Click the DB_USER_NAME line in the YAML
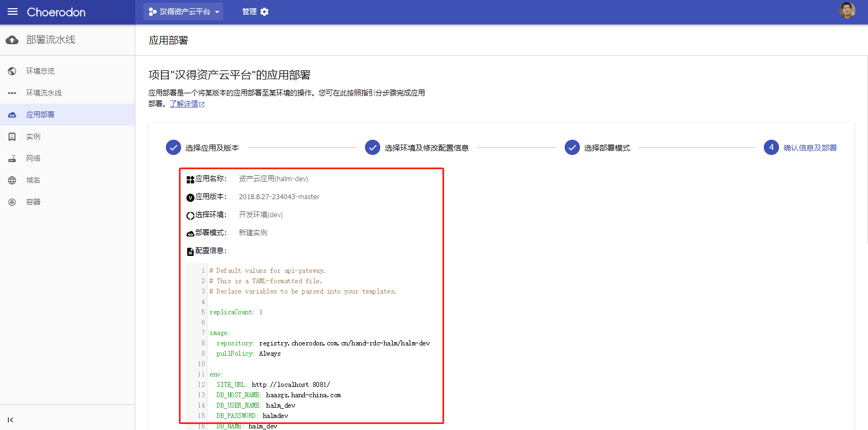Viewport: 868px width, 430px height. [256, 405]
